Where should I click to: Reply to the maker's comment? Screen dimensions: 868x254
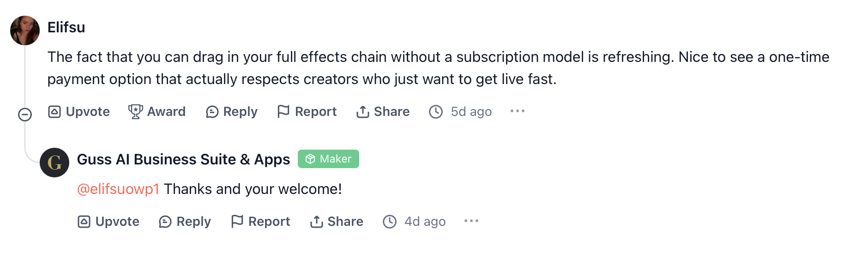[185, 222]
